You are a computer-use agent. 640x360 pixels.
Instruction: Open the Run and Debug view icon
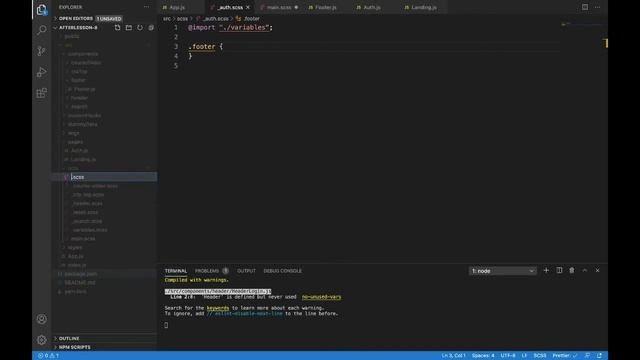42,72
